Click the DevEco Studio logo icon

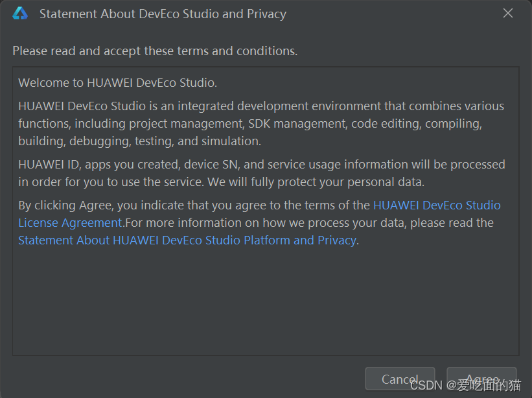click(20, 14)
